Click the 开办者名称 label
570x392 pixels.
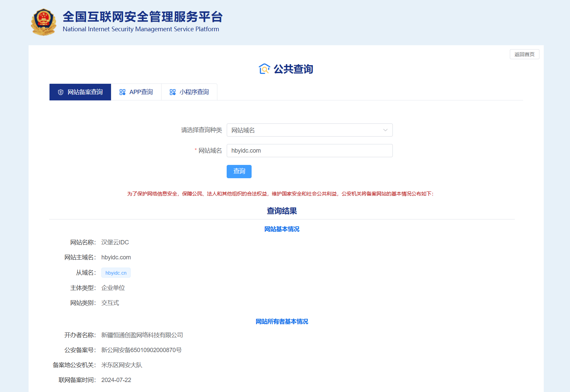(80, 335)
